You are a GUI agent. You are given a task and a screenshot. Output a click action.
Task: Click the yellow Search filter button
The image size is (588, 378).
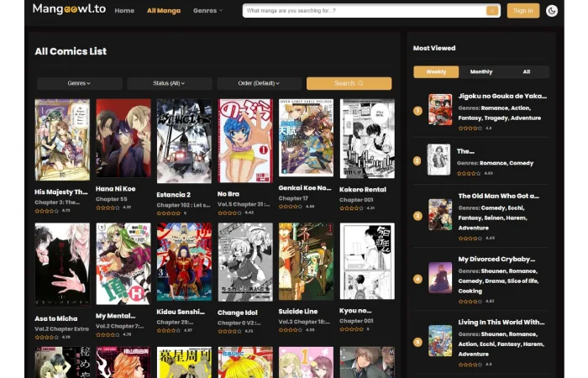point(349,83)
